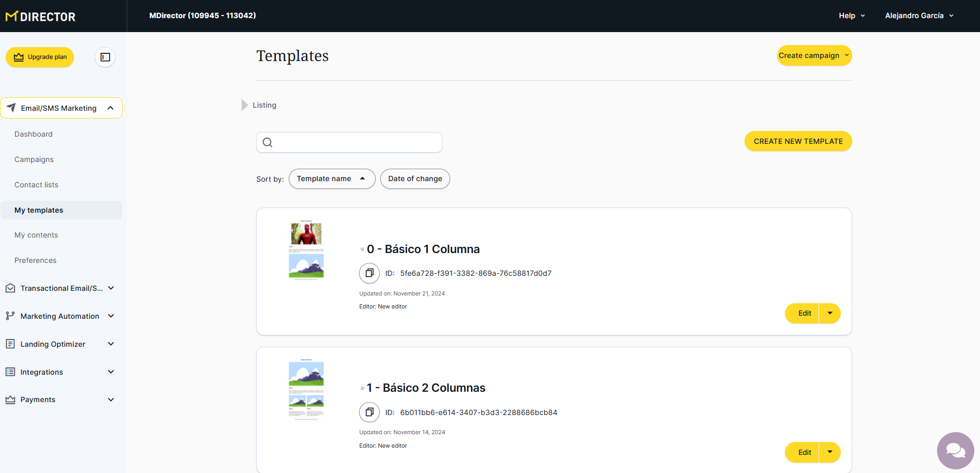The image size is (980, 473).
Task: Sort templates by Date of change
Action: (415, 179)
